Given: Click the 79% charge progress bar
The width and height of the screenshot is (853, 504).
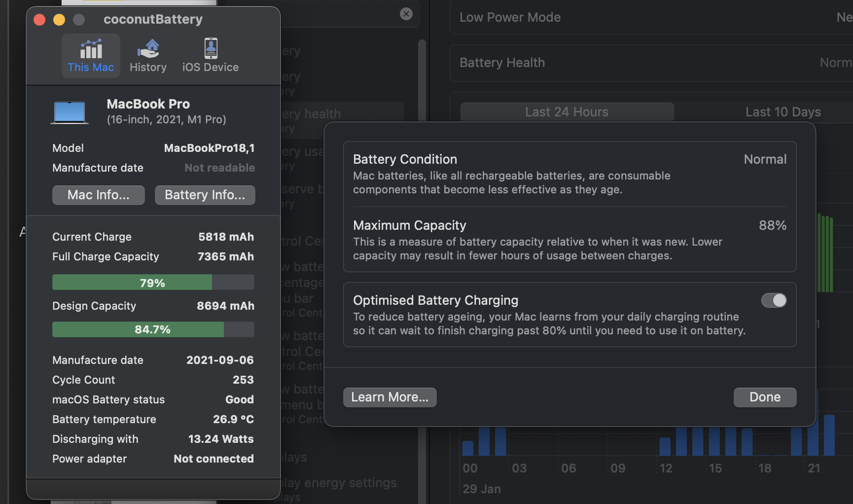Looking at the screenshot, I should (x=153, y=283).
